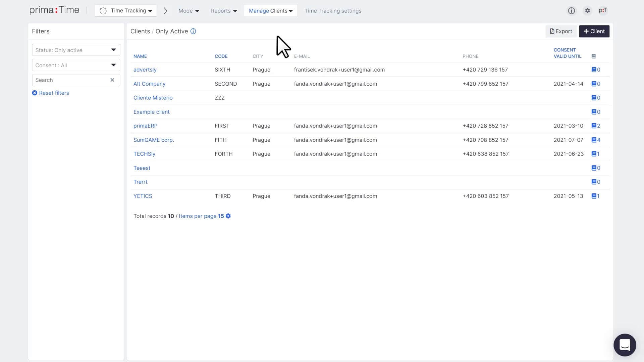
Task: Expand Consent : All filter
Action: coord(76,65)
